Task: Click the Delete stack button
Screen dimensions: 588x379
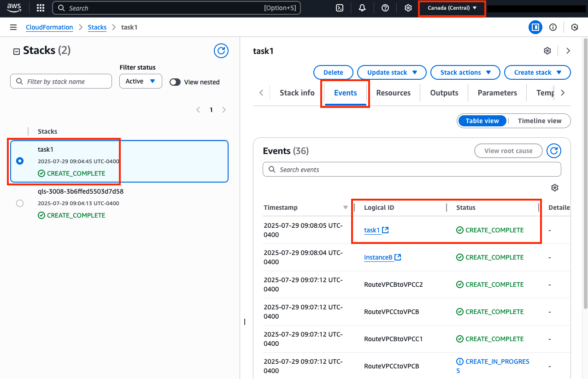Action: coord(333,72)
